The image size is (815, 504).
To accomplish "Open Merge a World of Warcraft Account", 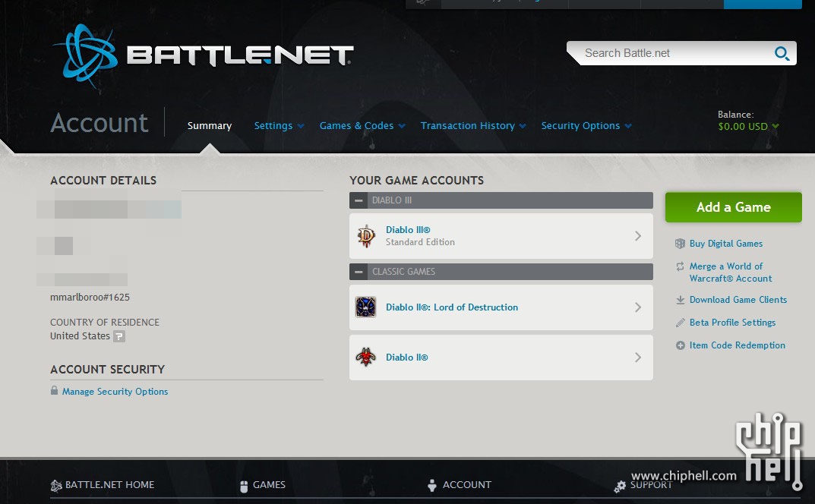I will point(730,272).
